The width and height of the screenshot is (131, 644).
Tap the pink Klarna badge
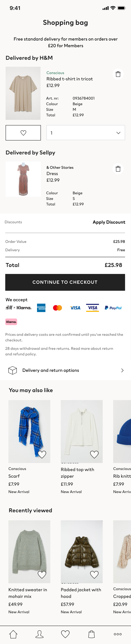click(x=11, y=322)
